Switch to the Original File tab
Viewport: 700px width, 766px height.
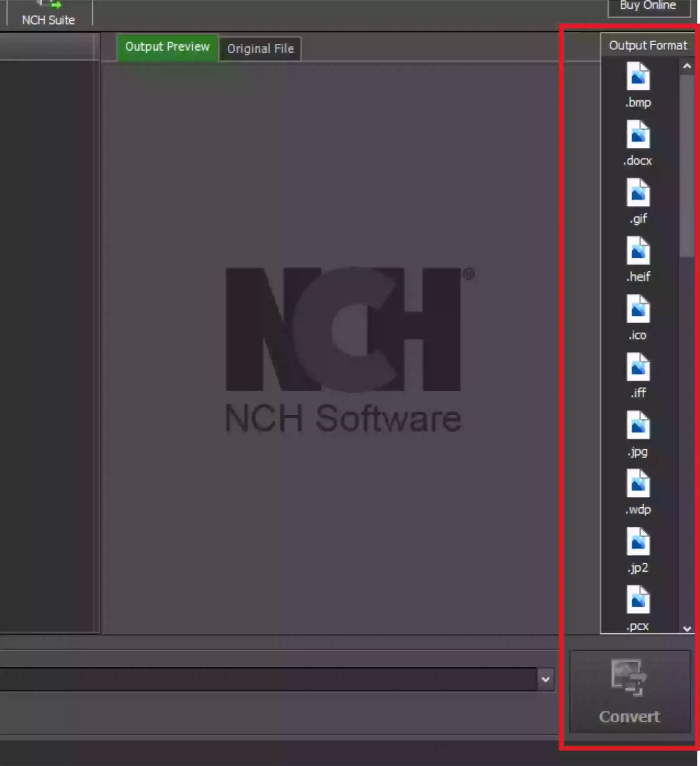[261, 49]
